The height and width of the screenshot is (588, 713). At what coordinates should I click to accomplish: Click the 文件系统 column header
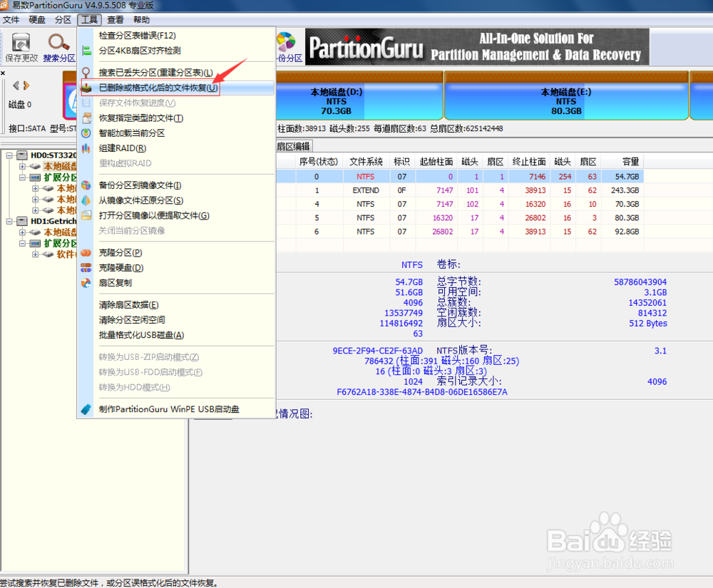[x=366, y=162]
